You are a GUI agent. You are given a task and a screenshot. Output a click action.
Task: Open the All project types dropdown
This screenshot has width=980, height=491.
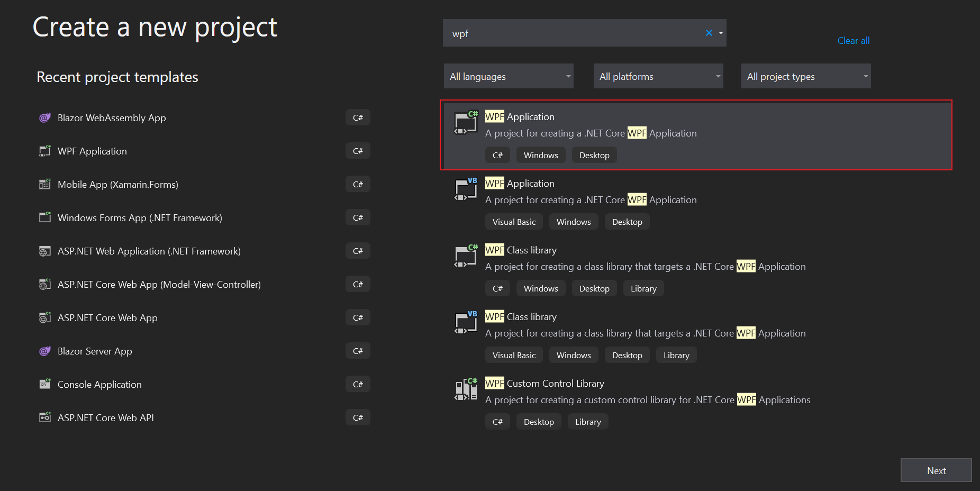pos(805,76)
